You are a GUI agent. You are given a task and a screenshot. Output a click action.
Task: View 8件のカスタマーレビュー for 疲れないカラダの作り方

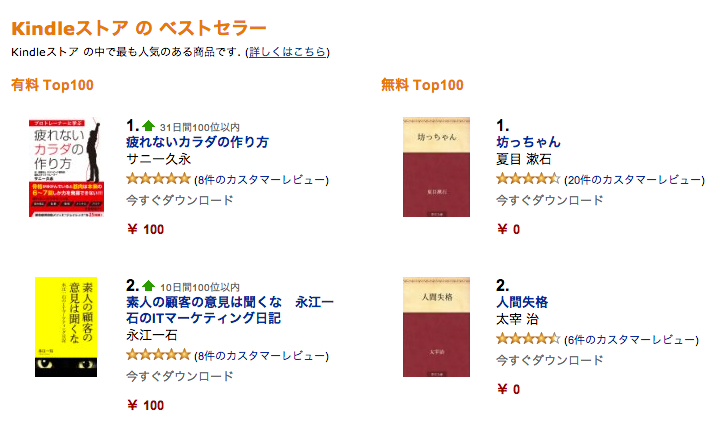pos(261,180)
